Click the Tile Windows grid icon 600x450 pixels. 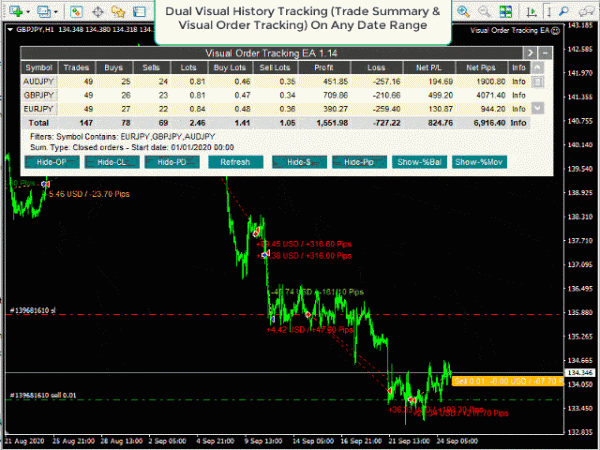[506, 12]
